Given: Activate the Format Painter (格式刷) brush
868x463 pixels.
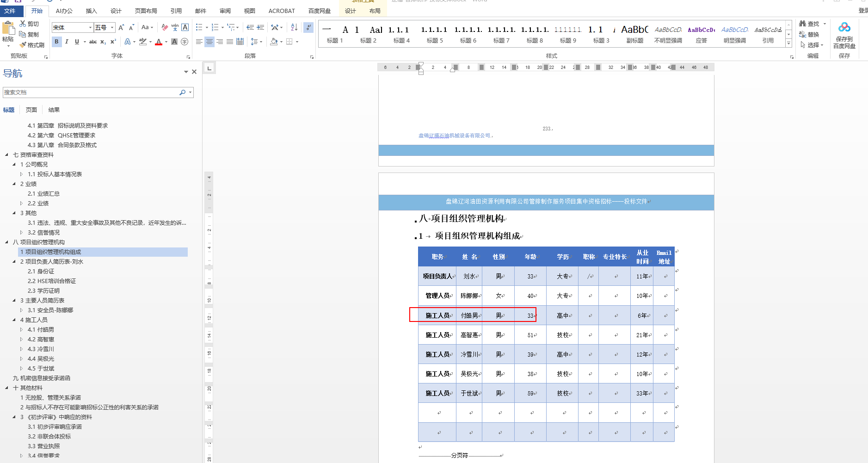Looking at the screenshot, I should [23, 45].
